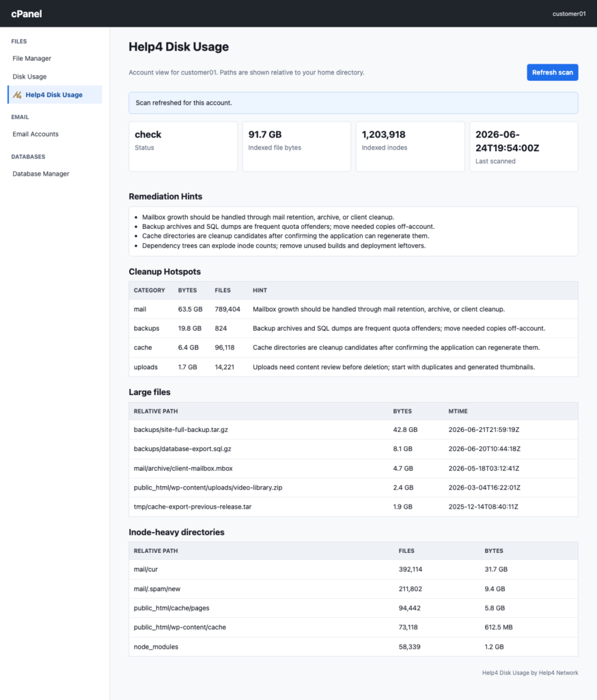Select the 96,118 files cell
597x700 pixels.
(225, 347)
